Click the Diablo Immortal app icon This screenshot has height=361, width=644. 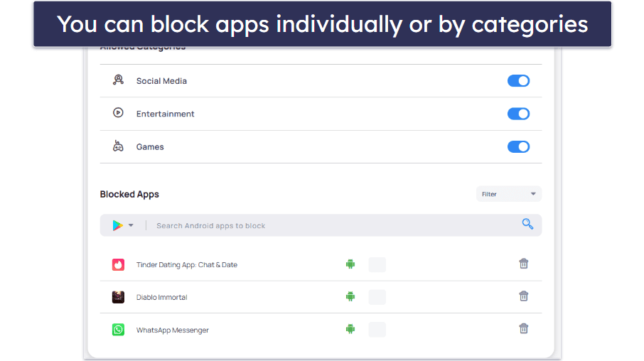(x=118, y=297)
